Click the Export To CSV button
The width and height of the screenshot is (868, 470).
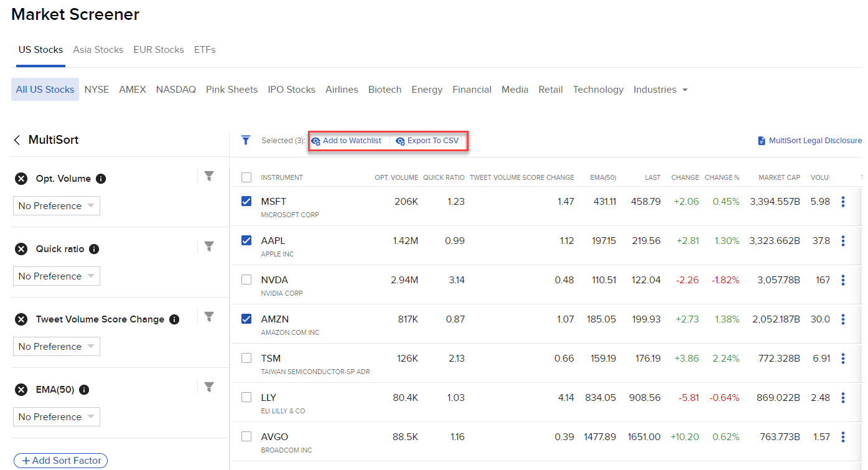[x=427, y=140]
